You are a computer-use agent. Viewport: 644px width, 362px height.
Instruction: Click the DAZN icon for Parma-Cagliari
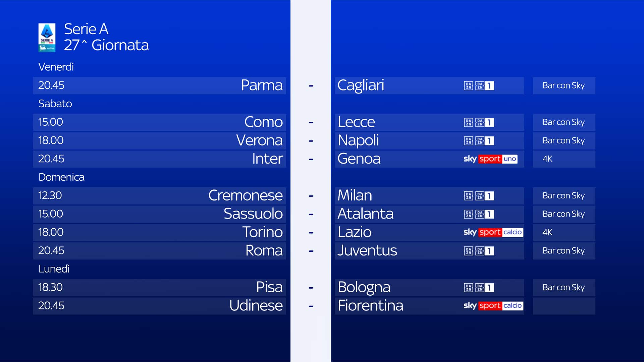click(x=468, y=86)
